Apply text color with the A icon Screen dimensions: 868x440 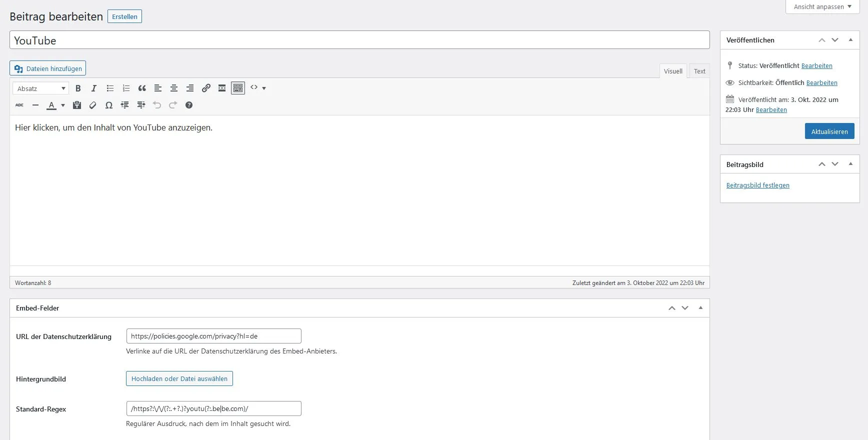51,105
